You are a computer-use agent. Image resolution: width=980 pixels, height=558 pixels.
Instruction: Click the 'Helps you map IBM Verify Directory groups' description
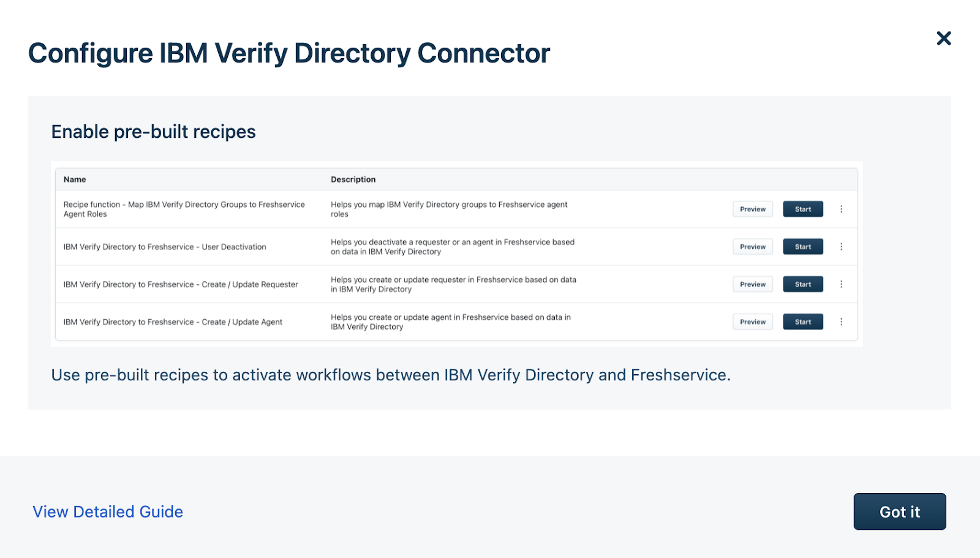pos(449,209)
